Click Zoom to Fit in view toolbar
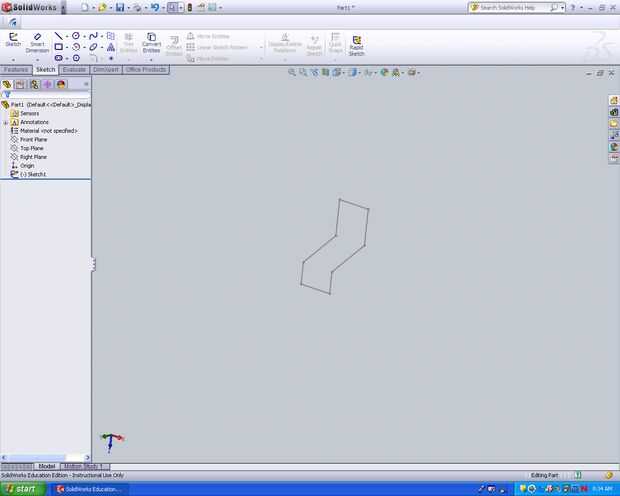 click(x=292, y=72)
